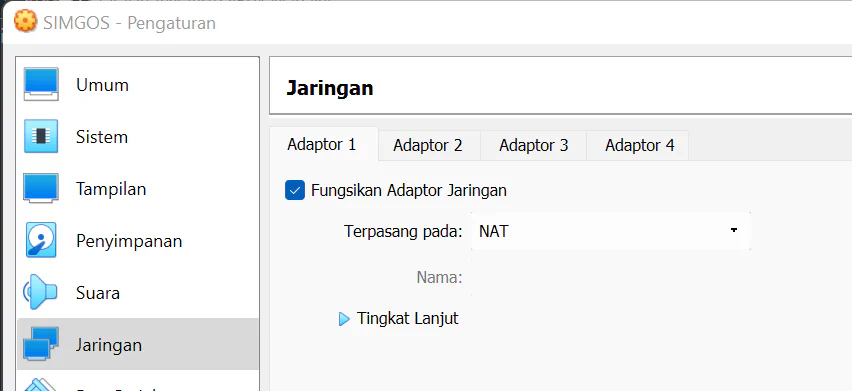
Task: Select the Sistem chip icon
Action: click(x=41, y=136)
